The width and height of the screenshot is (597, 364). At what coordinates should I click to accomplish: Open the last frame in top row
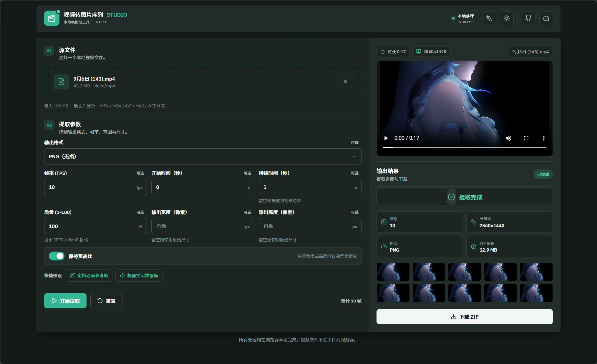coord(536,272)
